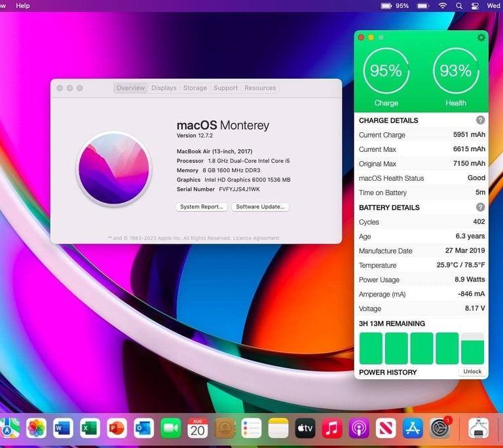Click Power Usage value 8.9 Watts

click(470, 279)
